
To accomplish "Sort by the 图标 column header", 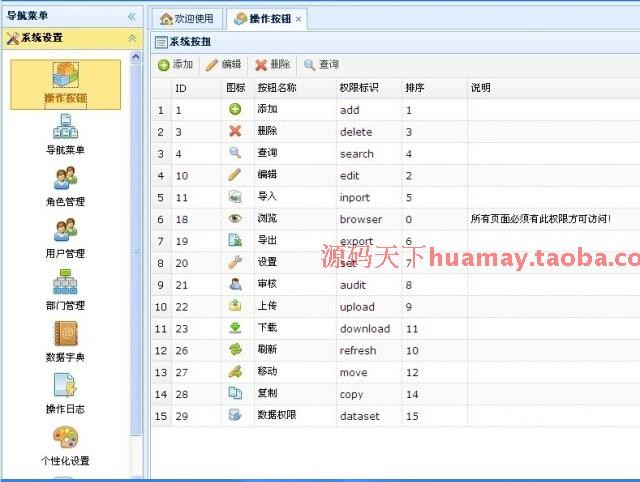I will coord(238,88).
